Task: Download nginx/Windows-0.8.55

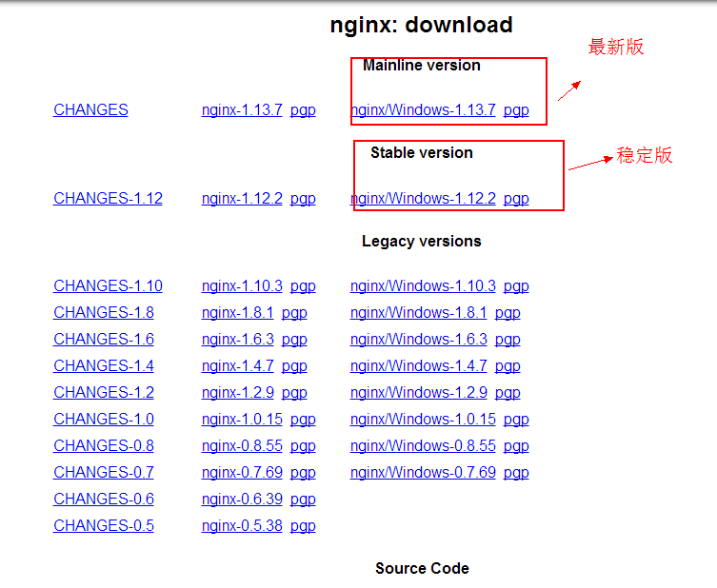Action: click(x=423, y=445)
